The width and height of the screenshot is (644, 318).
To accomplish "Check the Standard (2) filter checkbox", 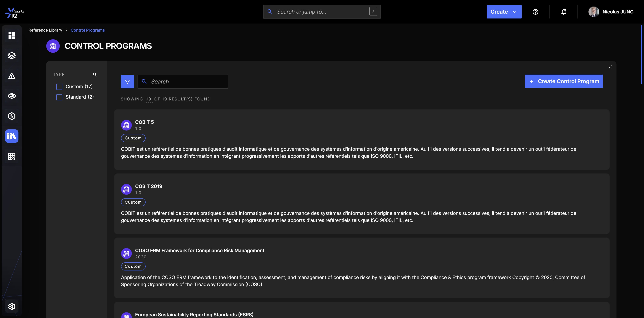I will [x=59, y=97].
